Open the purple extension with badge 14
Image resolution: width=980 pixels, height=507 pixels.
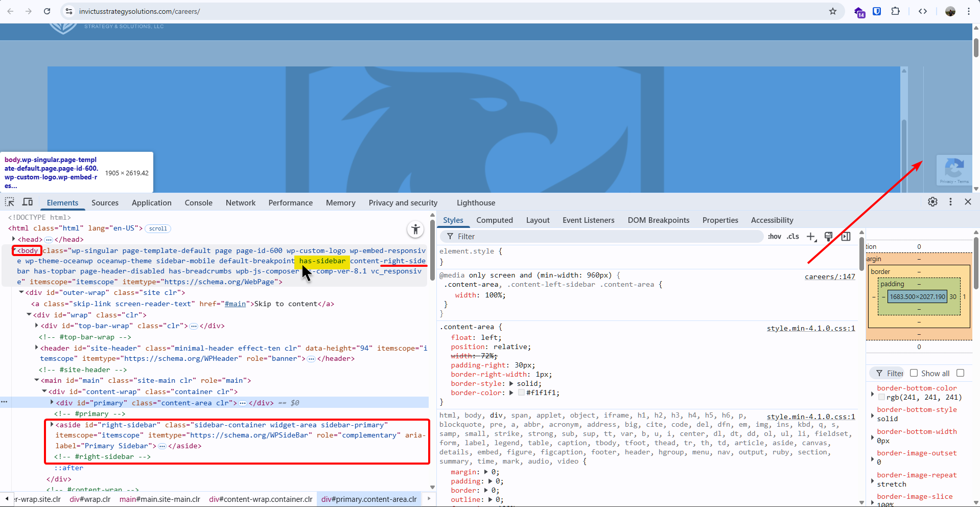859,12
